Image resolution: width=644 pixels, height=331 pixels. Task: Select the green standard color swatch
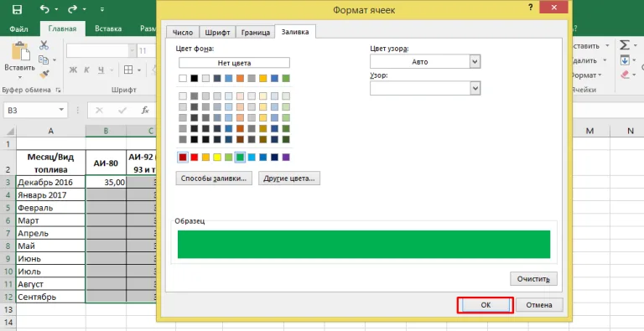[241, 158]
